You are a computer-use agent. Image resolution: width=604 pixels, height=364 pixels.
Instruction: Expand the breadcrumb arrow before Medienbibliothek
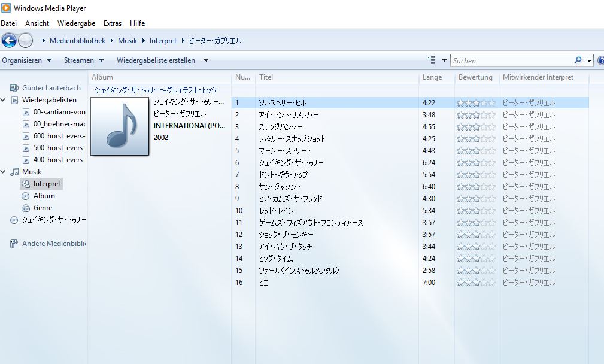[x=44, y=41]
